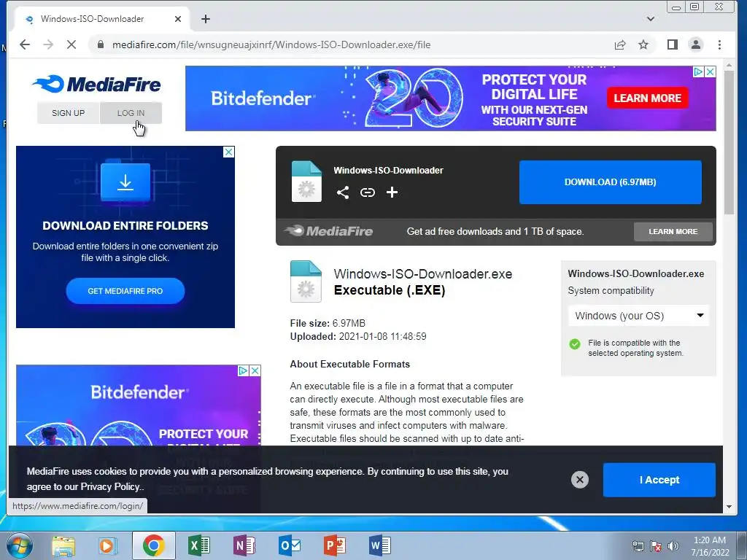
Task: Open Windows Explorer from taskbar
Action: [63, 545]
